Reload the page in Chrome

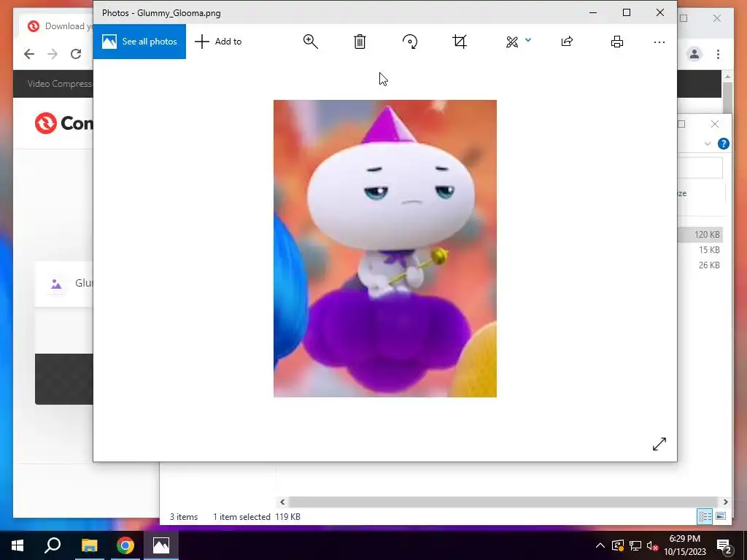tap(76, 54)
